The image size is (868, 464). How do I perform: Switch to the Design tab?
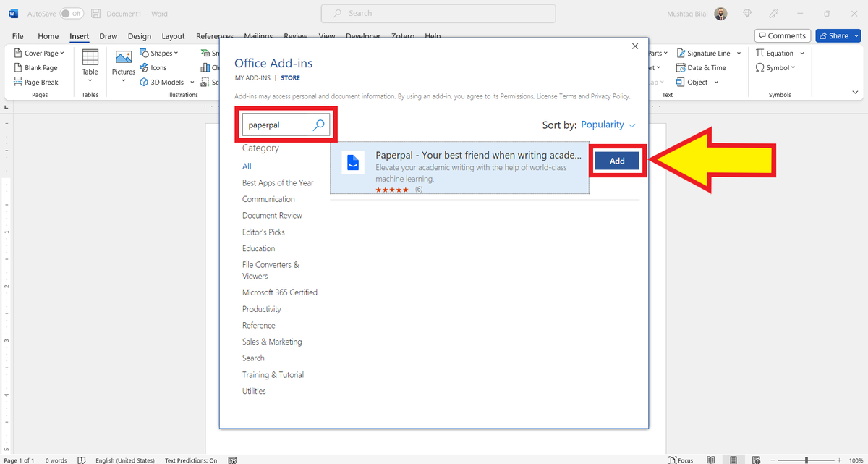(140, 36)
